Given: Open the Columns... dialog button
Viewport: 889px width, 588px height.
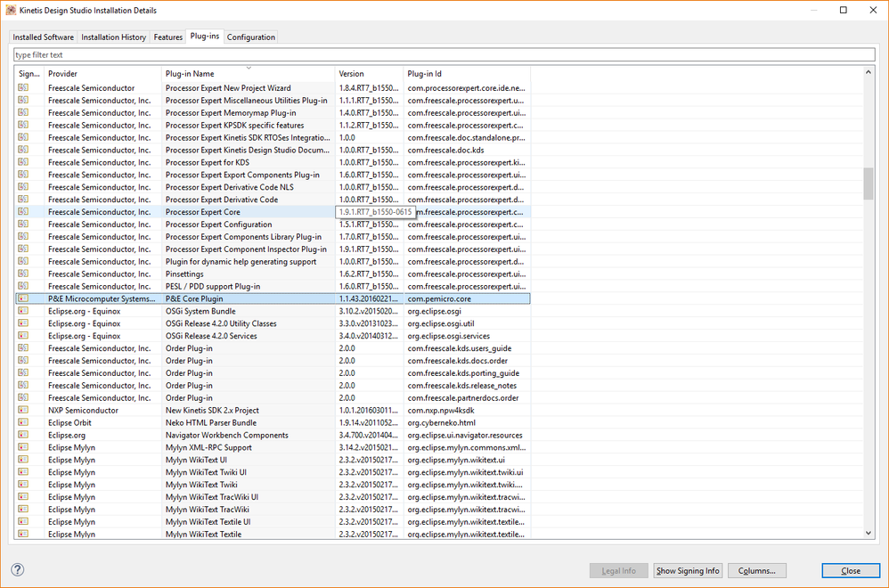Looking at the screenshot, I should coord(757,570).
